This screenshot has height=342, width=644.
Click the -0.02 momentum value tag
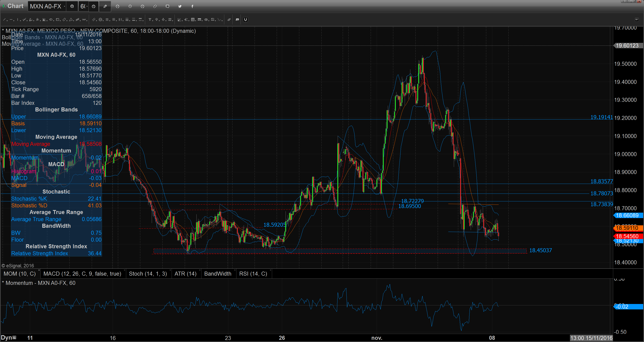click(x=628, y=307)
